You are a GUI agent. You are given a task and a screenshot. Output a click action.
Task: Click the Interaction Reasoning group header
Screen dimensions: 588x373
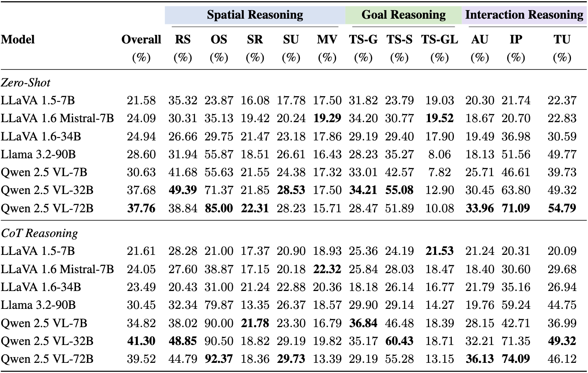point(524,15)
